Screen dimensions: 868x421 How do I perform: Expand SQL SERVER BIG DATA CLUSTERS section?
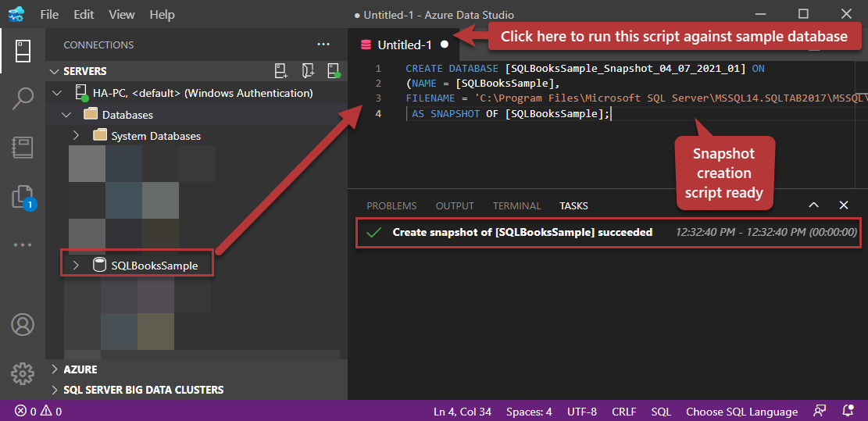tap(54, 390)
